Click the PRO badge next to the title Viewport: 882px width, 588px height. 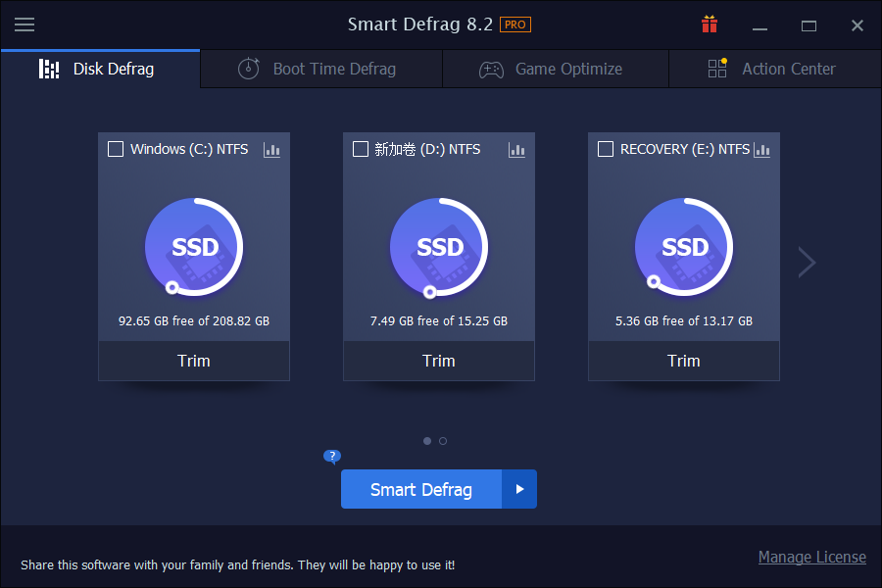point(516,24)
